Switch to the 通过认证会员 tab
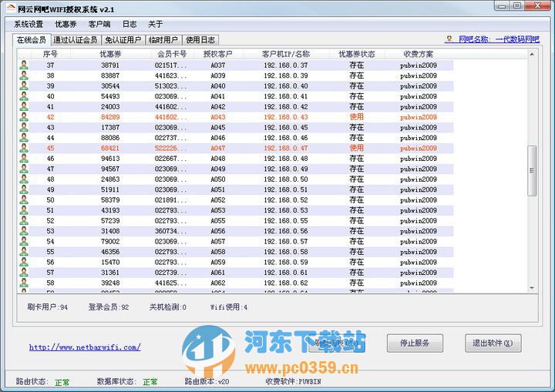 tap(76, 40)
